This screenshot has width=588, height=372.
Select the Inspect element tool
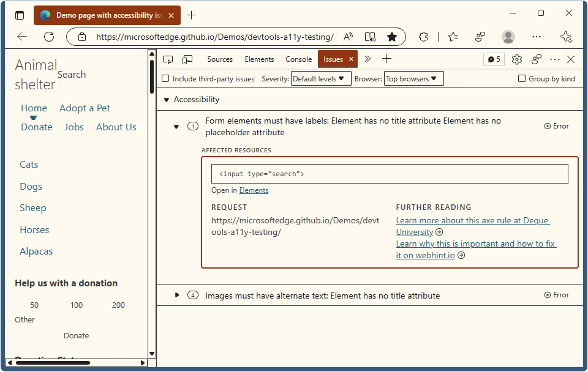167,59
